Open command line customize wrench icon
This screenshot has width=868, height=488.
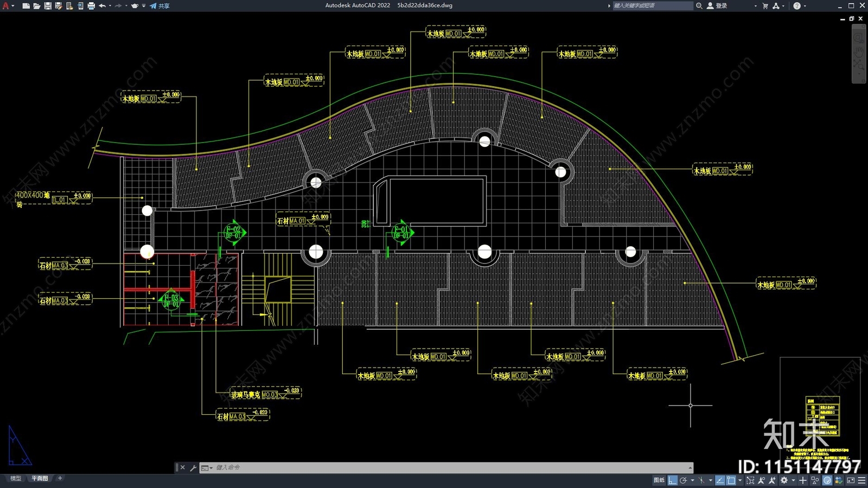tap(193, 467)
